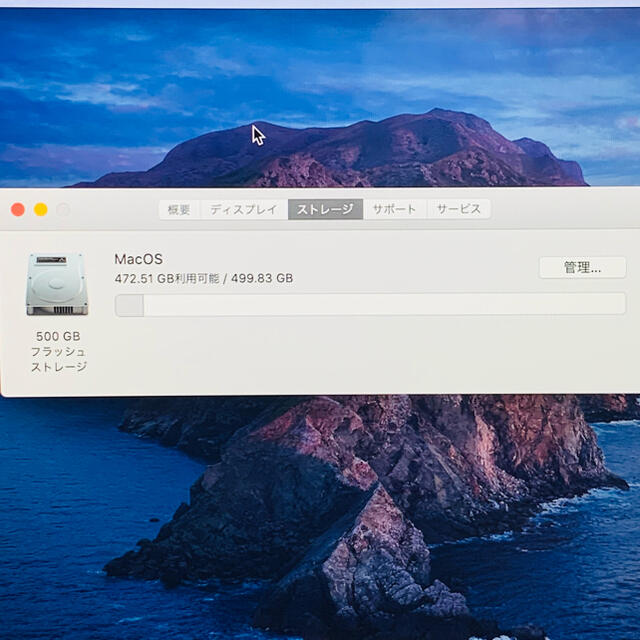Open the ディスプレイ tab
The height and width of the screenshot is (640, 640).
pyautogui.click(x=244, y=209)
